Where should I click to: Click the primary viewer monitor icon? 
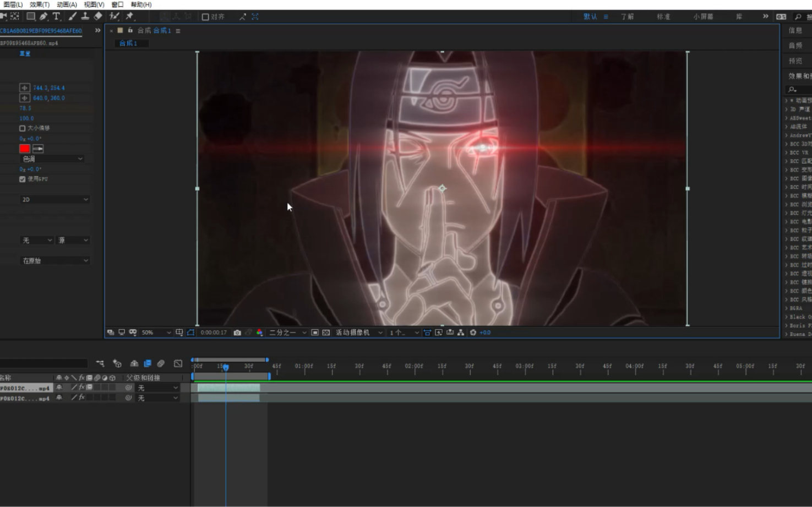122,332
